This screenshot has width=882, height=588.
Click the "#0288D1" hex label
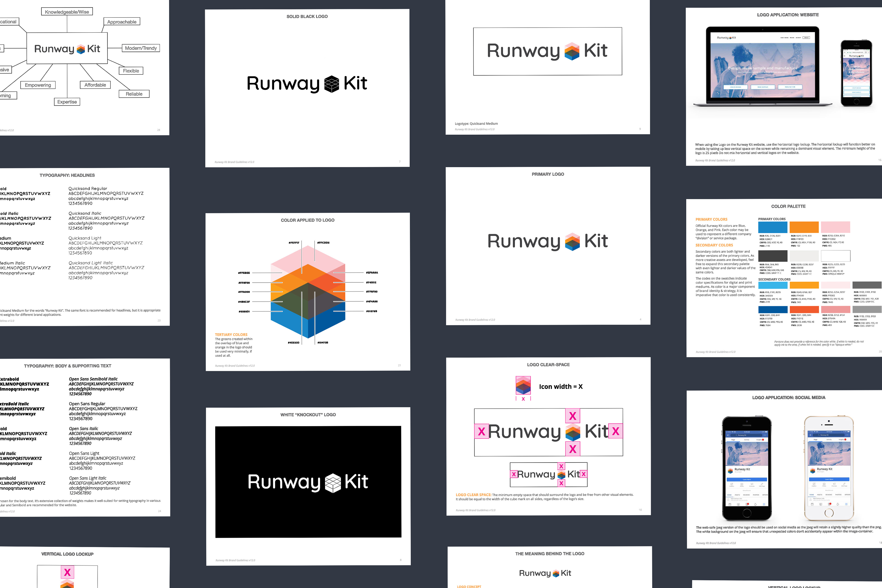click(244, 311)
